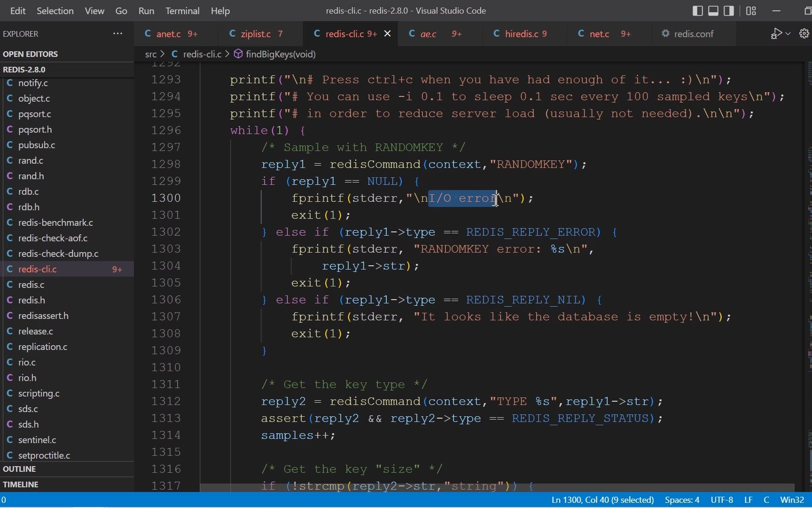This screenshot has height=508, width=812.
Task: Click src breadcrumb segment
Action: click(x=150, y=54)
